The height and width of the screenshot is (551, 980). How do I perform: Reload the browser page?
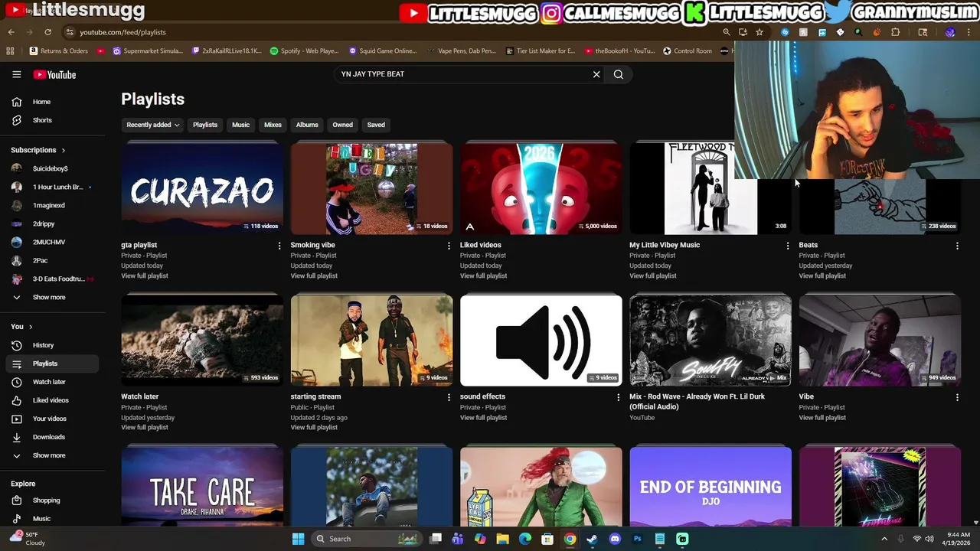tap(47, 32)
